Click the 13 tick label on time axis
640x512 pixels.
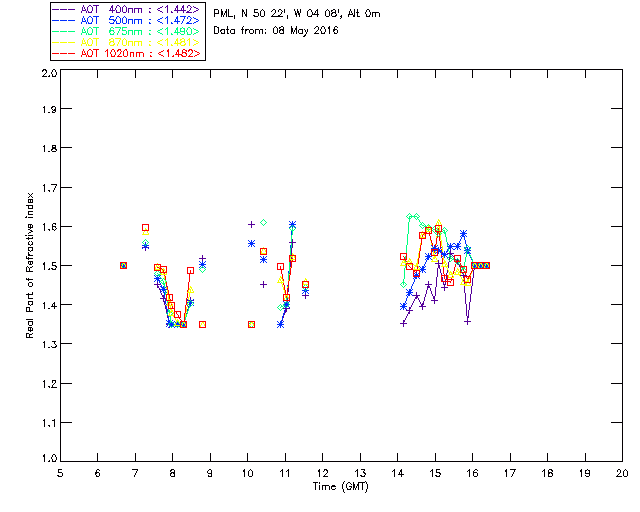click(x=360, y=473)
